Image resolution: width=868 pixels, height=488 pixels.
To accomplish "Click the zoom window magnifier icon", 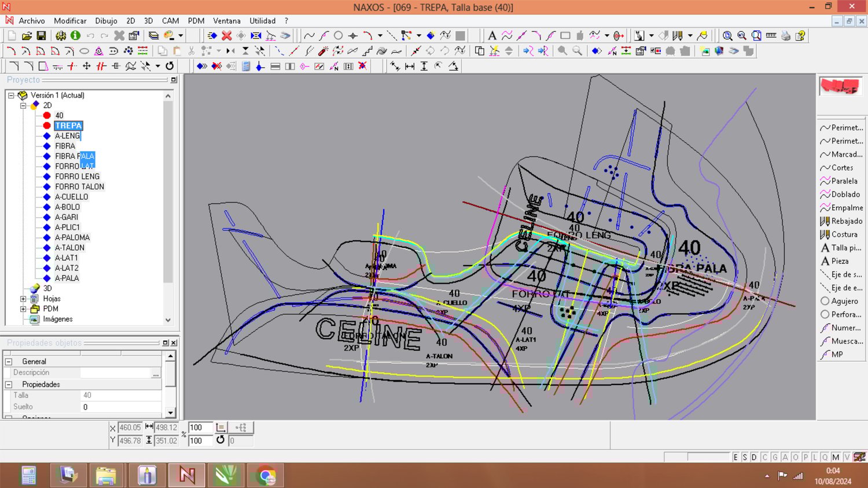I will 727,36.
